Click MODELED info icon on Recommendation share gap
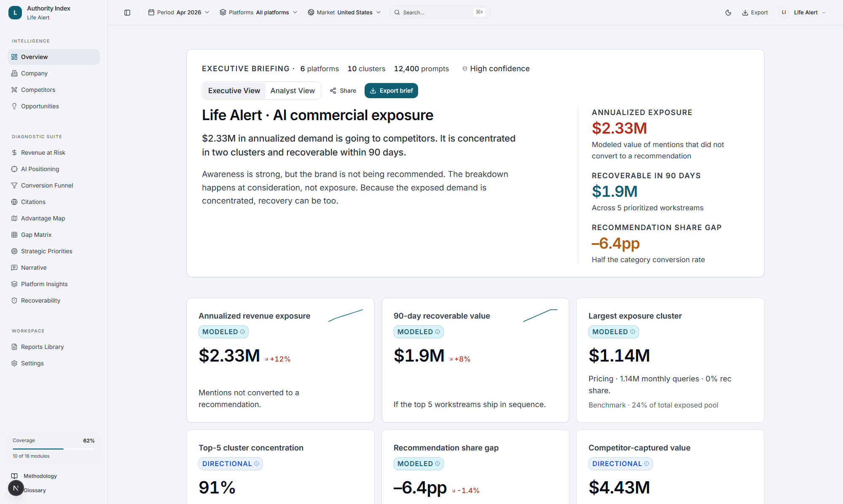This screenshot has width=843, height=504. point(438,464)
